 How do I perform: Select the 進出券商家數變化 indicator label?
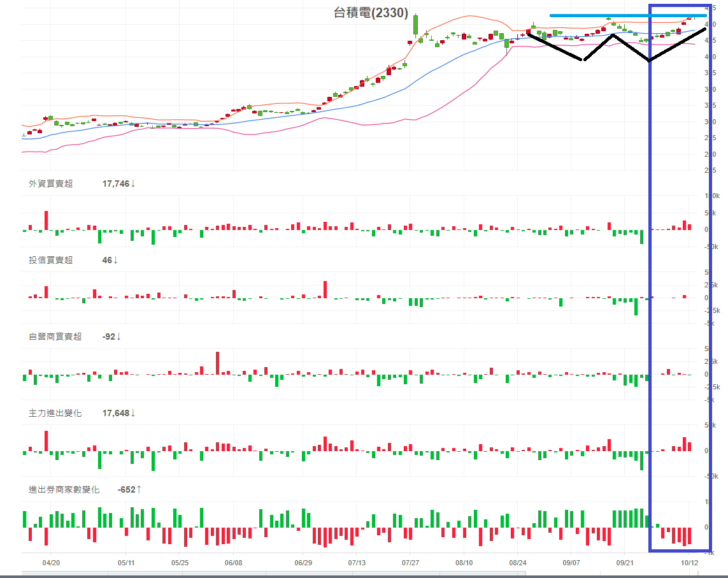point(64,489)
